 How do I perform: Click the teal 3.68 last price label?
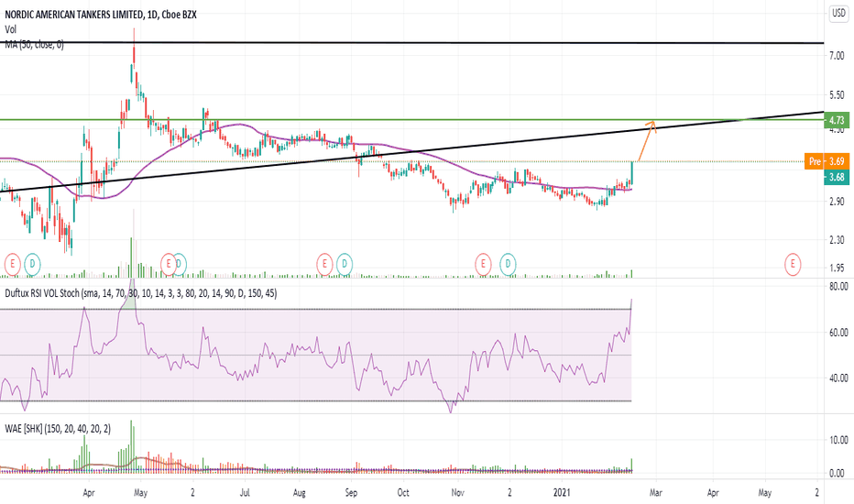(837, 177)
